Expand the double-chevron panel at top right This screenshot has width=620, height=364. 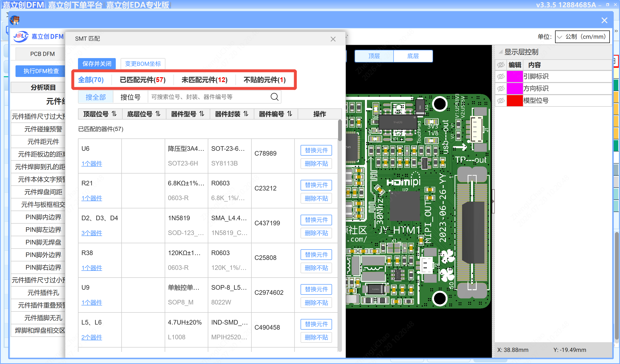coord(616,31)
